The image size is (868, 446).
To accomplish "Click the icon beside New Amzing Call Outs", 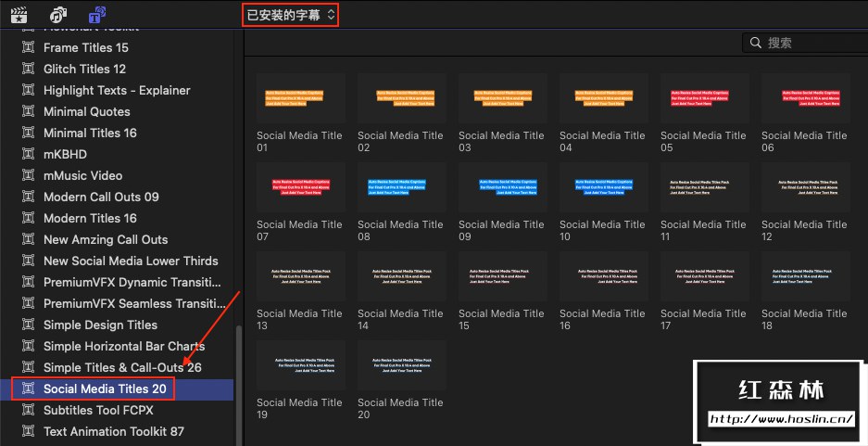I will coord(28,239).
